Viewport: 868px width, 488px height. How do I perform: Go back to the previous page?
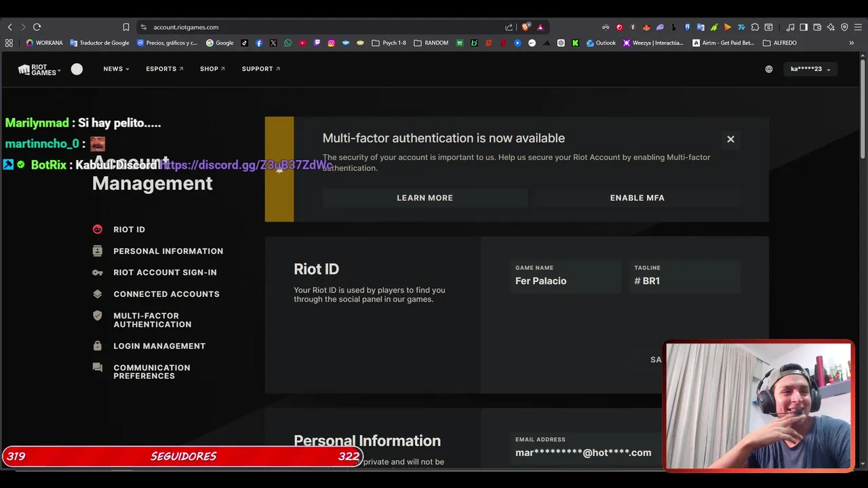9,27
